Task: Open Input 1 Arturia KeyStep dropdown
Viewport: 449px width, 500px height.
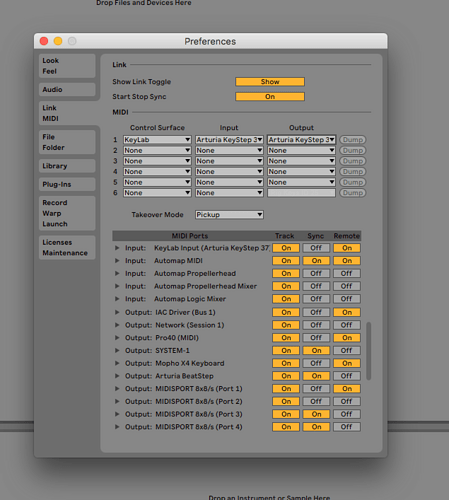Action: pos(229,140)
